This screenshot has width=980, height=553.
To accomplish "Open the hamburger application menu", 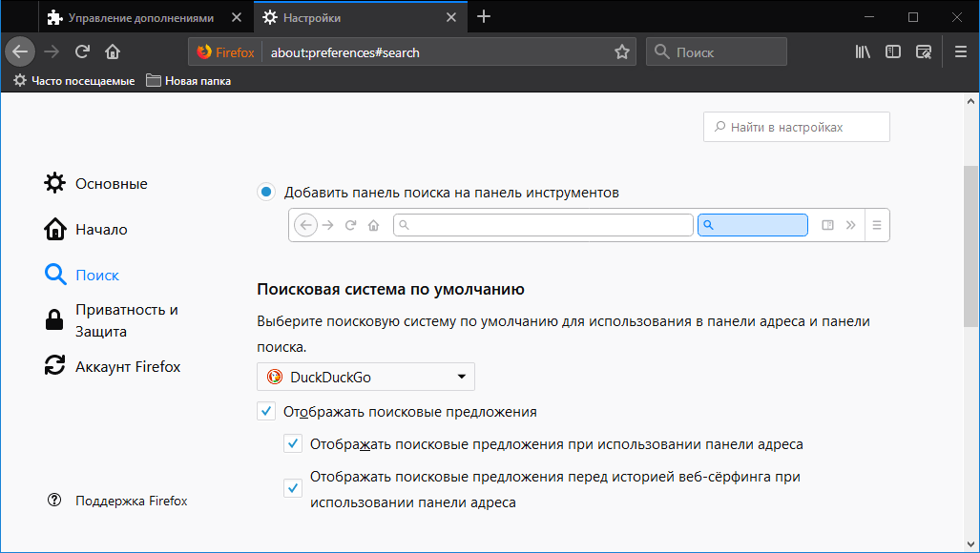I will 960,51.
